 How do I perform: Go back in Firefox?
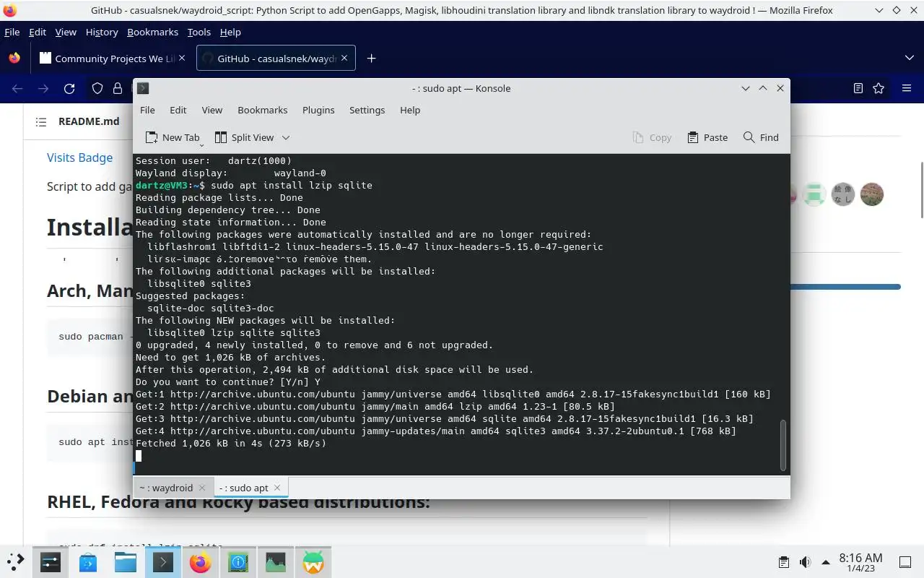[17, 88]
